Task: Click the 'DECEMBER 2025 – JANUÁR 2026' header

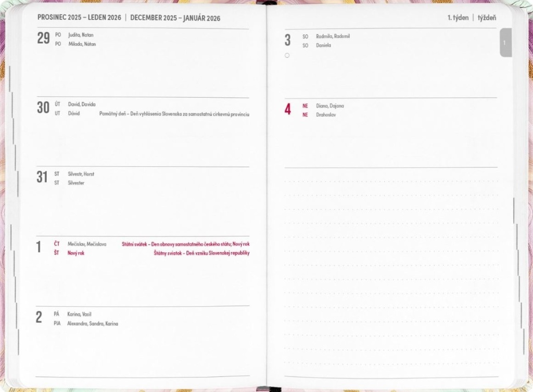Action: click(175, 18)
